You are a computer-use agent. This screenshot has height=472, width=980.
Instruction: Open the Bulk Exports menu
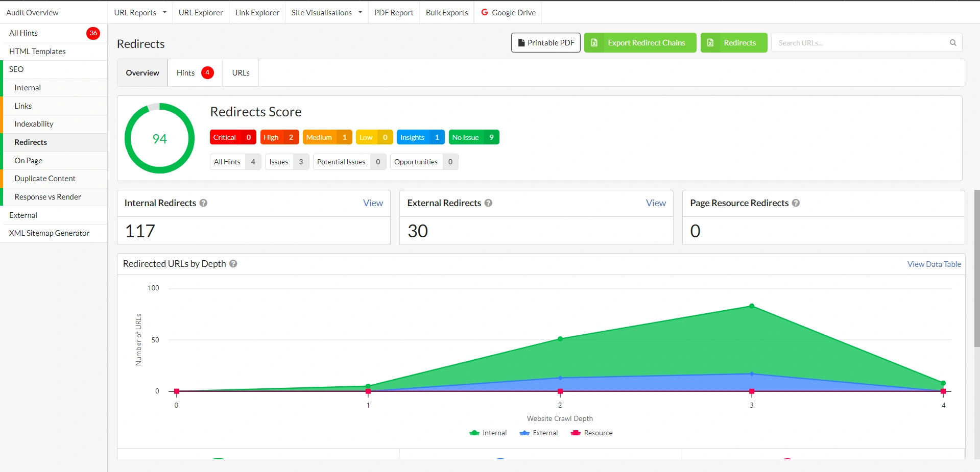tap(446, 12)
